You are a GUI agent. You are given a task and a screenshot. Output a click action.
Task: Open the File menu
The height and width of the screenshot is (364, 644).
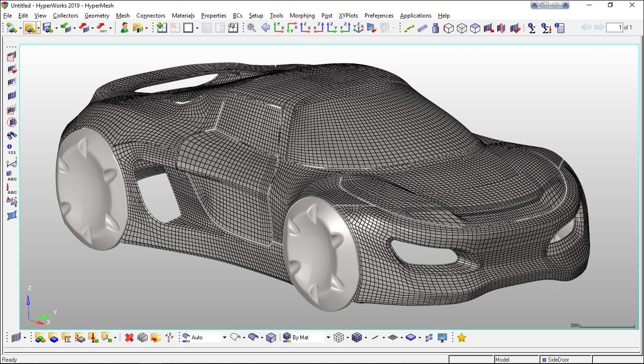pyautogui.click(x=7, y=16)
